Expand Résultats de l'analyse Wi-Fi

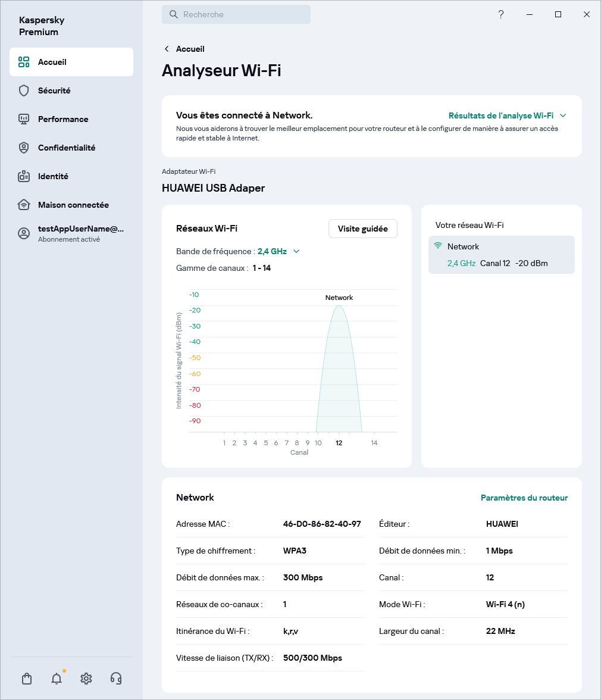tap(507, 115)
